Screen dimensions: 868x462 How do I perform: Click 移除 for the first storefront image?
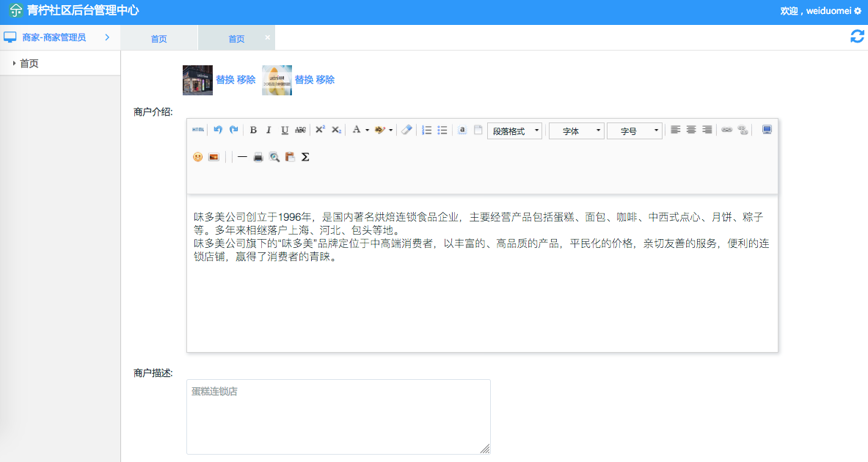coord(247,80)
